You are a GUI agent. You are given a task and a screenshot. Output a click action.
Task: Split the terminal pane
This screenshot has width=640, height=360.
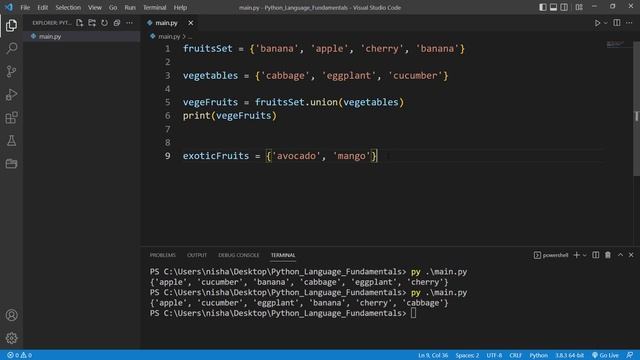pos(596,255)
